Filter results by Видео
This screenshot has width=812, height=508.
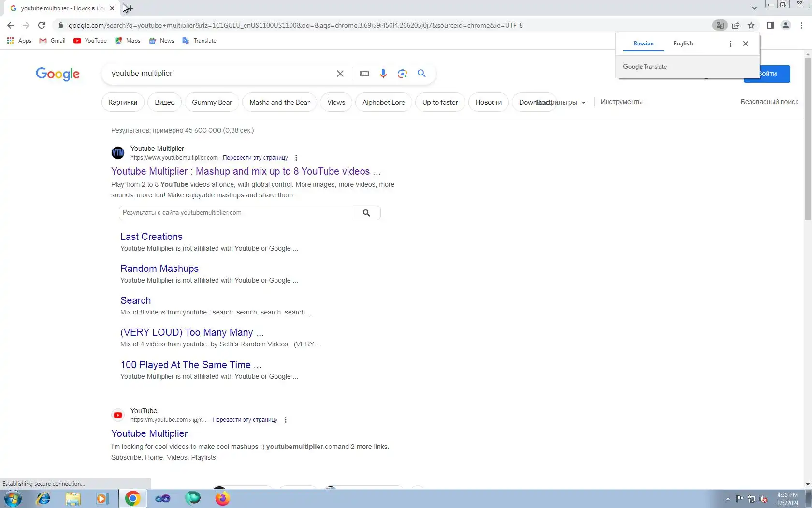point(165,102)
